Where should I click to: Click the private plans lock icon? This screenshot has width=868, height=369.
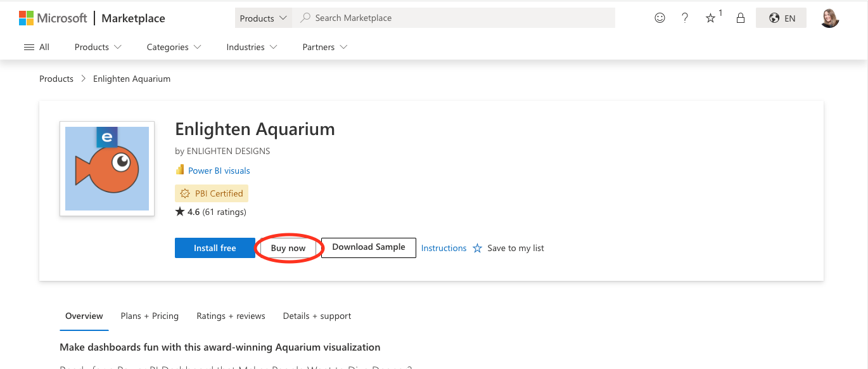[x=740, y=18]
